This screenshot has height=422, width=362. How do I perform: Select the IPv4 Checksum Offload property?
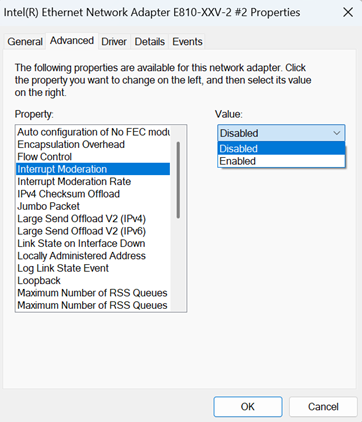[93, 194]
